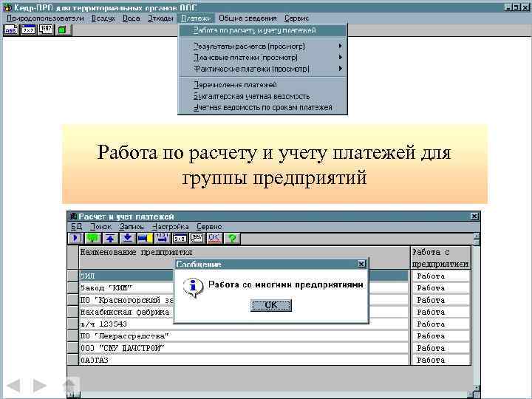The width and height of the screenshot is (532, 399).
Task: Choose Перечисление платежей menu entry
Action: pos(262,85)
